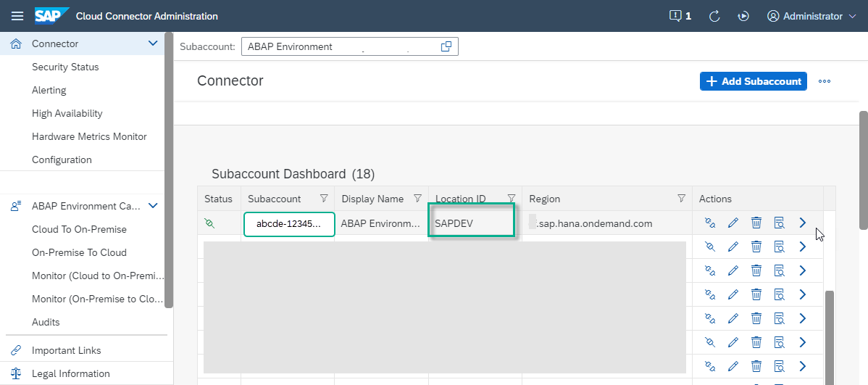Click the Cloud Connector Administration title
This screenshot has width=868, height=385.
146,16
